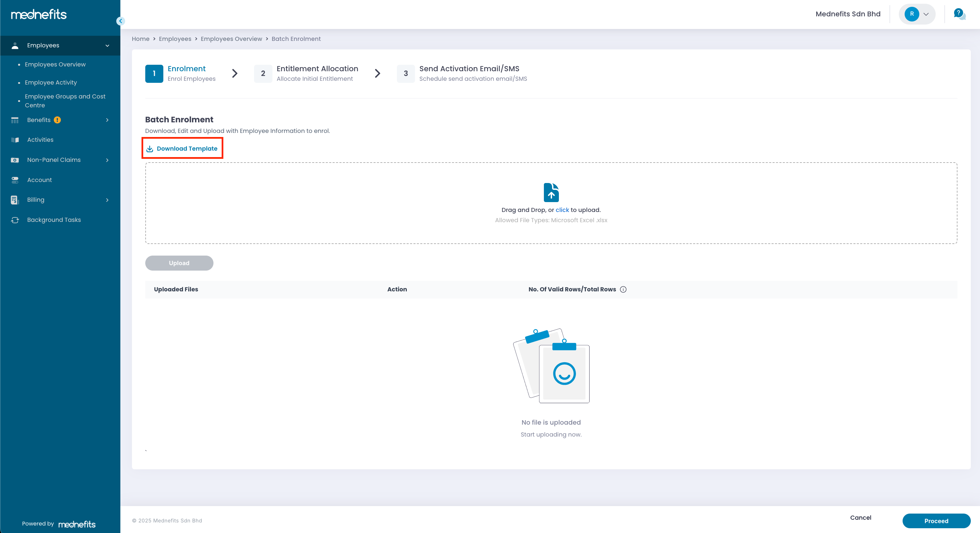Expand the Non-Panel Claims menu

107,160
